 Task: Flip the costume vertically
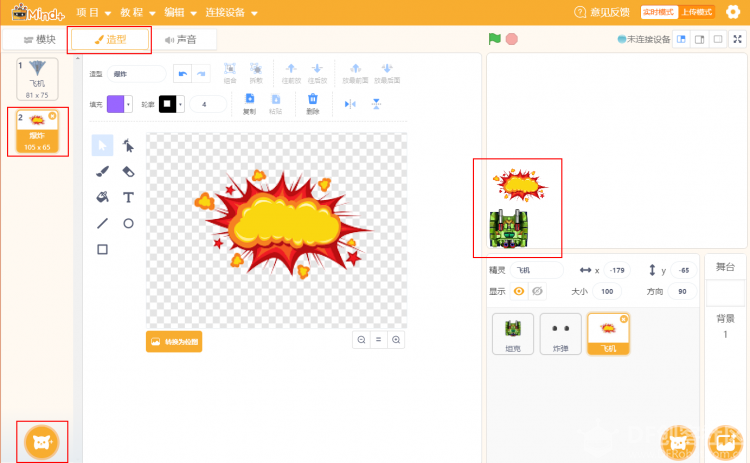pos(376,104)
